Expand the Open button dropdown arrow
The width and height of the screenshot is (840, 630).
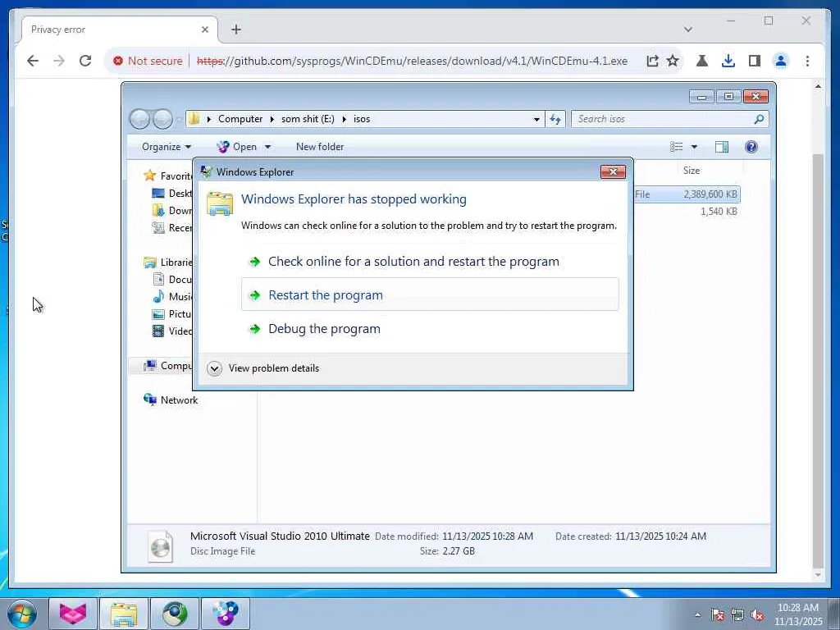268,147
